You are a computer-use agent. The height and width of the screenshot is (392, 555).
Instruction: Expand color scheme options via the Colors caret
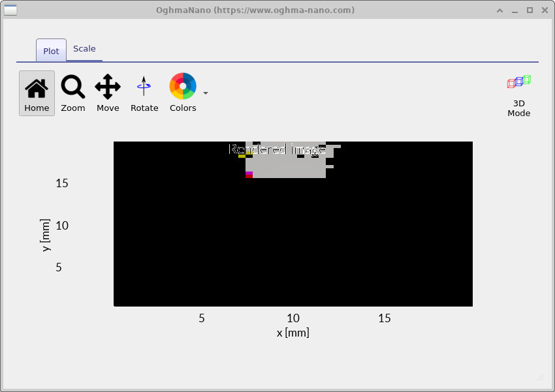(206, 93)
